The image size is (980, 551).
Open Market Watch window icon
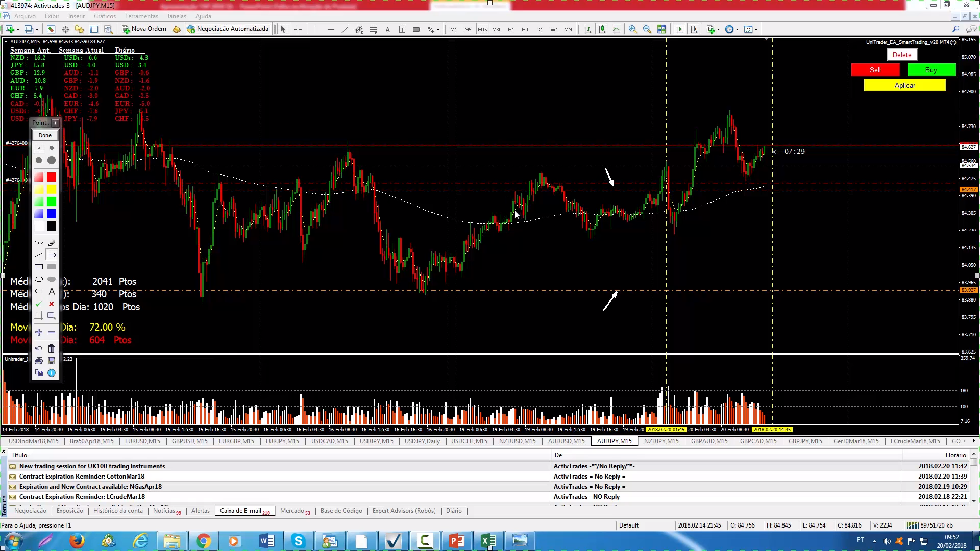(51, 29)
